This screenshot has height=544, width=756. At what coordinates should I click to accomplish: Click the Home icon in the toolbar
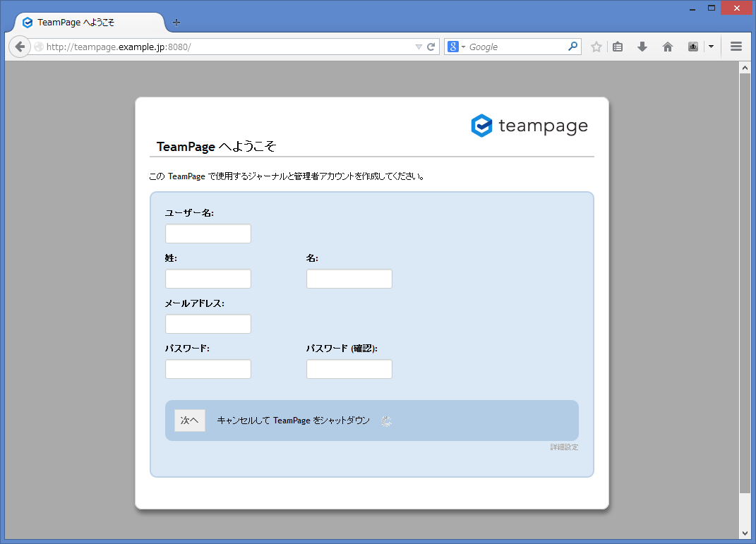pos(667,46)
